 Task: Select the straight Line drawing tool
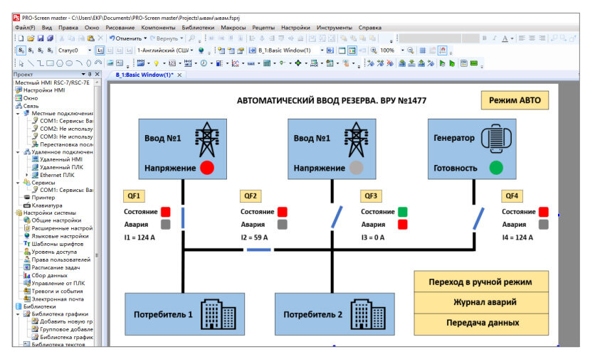(31, 63)
